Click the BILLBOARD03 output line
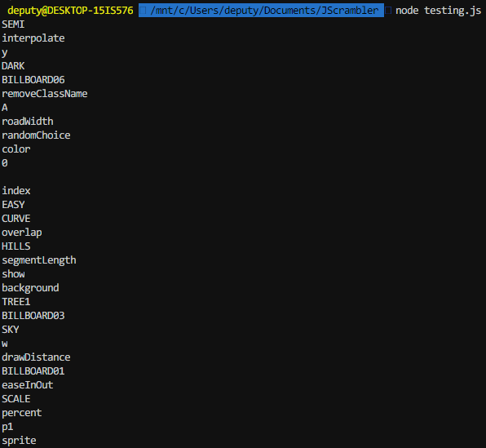Screen dimensions: 486x448 33,316
